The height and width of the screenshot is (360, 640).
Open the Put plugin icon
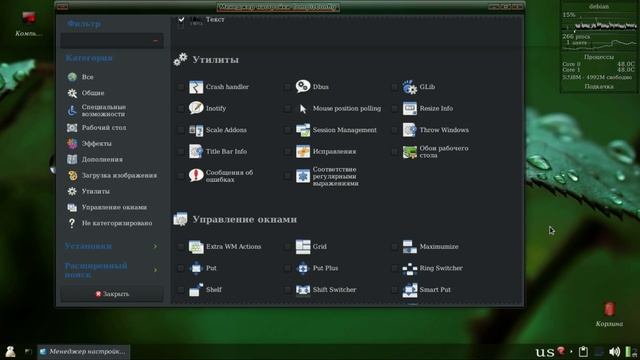point(196,268)
